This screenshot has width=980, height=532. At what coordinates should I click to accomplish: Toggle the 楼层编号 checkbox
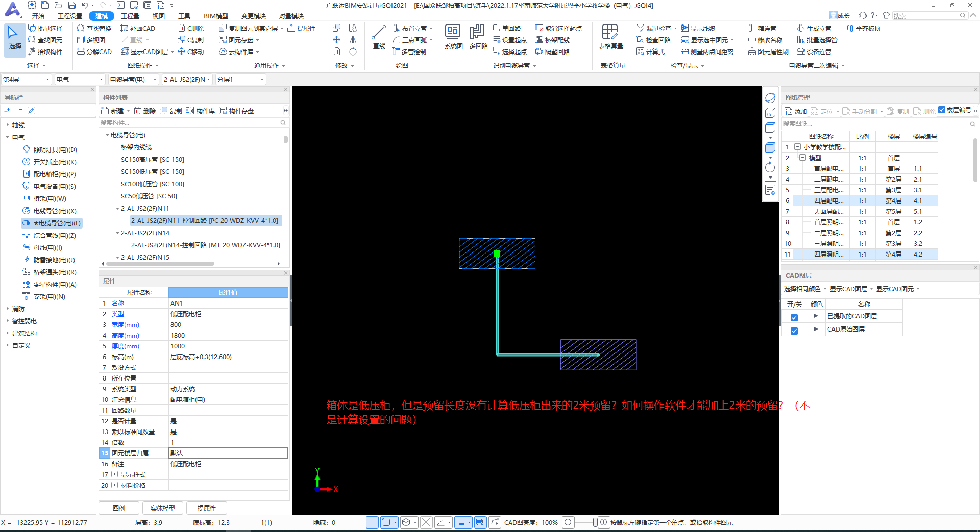pos(942,110)
